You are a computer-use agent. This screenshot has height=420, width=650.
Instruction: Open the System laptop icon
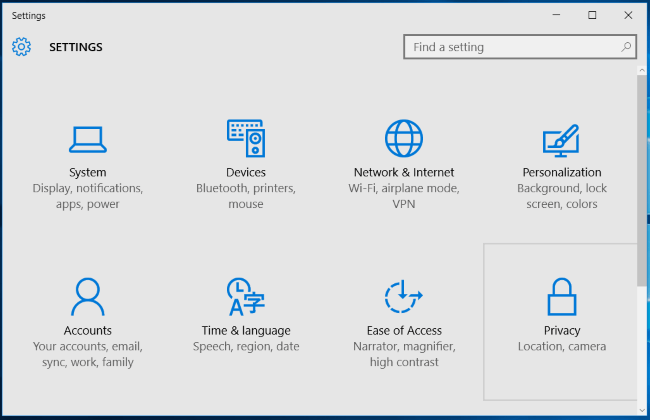point(87,139)
